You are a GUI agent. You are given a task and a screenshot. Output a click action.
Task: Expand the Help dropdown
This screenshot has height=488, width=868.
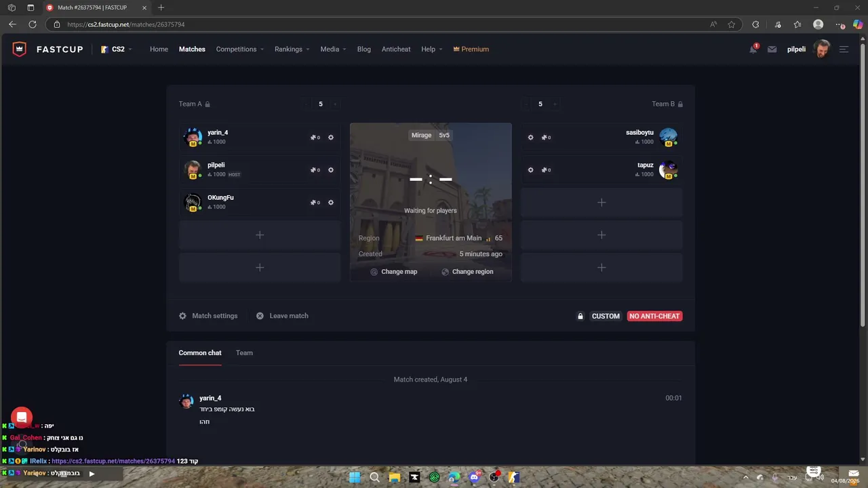[431, 49]
